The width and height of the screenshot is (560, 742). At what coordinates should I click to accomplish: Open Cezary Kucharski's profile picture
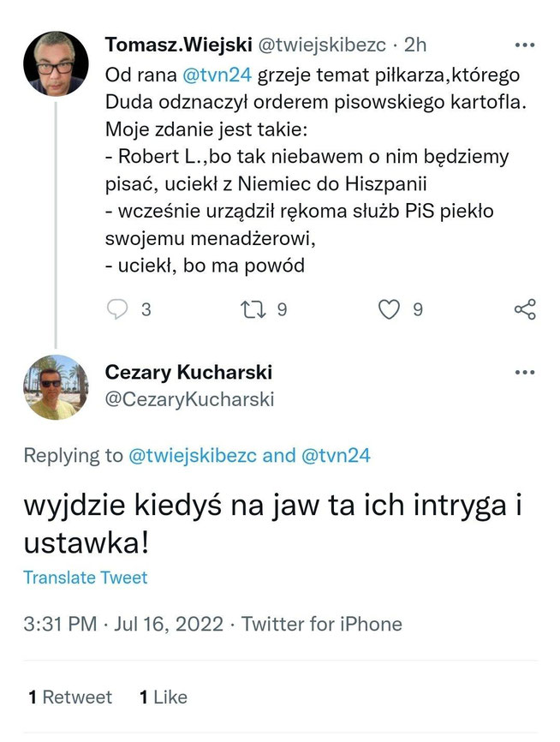point(56,387)
